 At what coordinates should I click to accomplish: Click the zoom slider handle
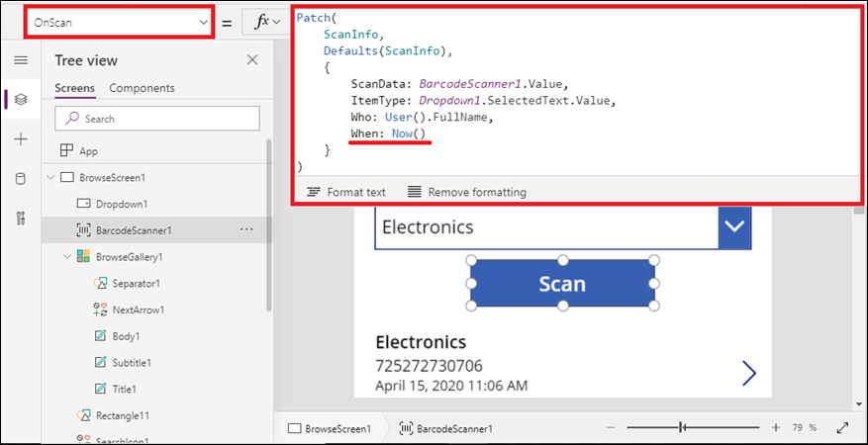(681, 428)
